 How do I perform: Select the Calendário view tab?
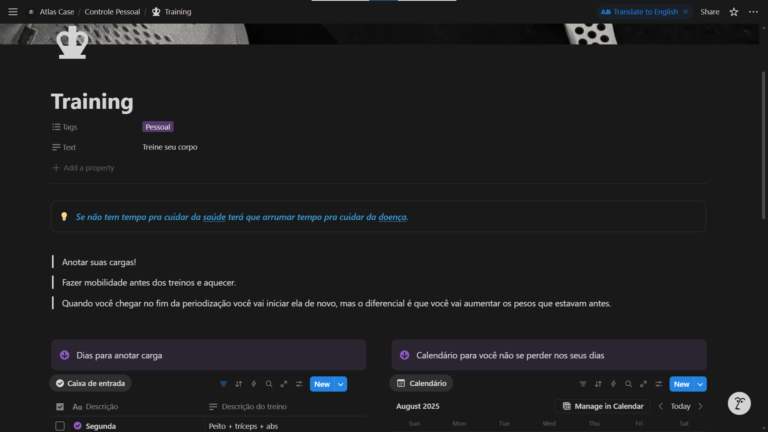click(x=421, y=383)
